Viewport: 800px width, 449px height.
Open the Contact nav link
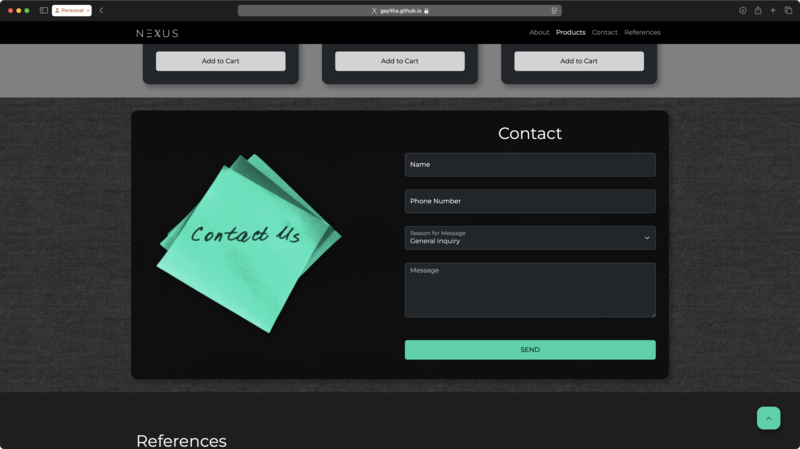(604, 33)
